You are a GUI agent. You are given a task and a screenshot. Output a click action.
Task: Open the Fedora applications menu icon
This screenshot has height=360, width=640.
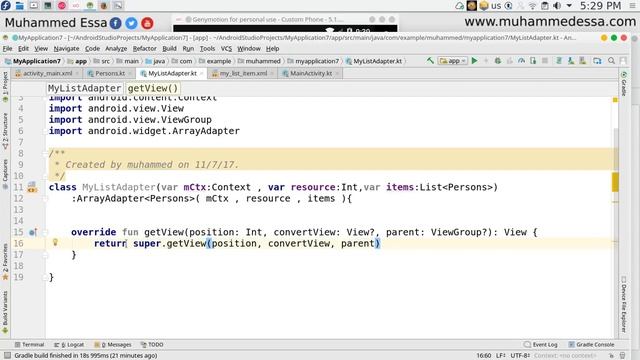(6, 5)
